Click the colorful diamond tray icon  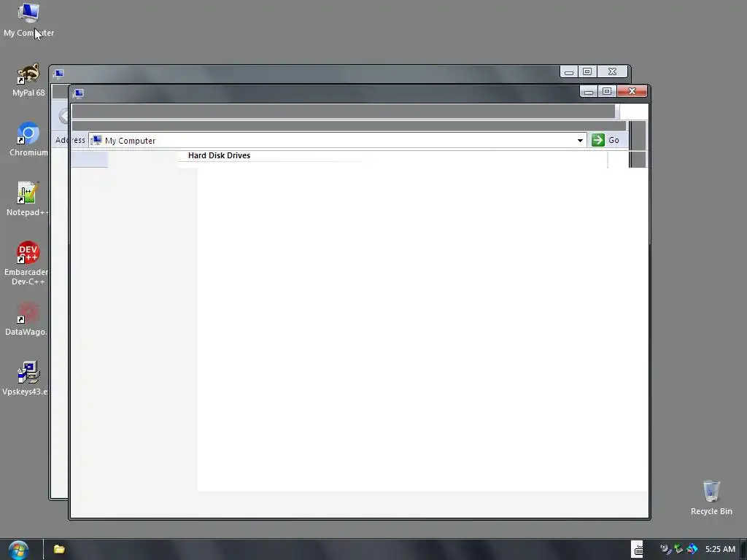click(x=692, y=549)
